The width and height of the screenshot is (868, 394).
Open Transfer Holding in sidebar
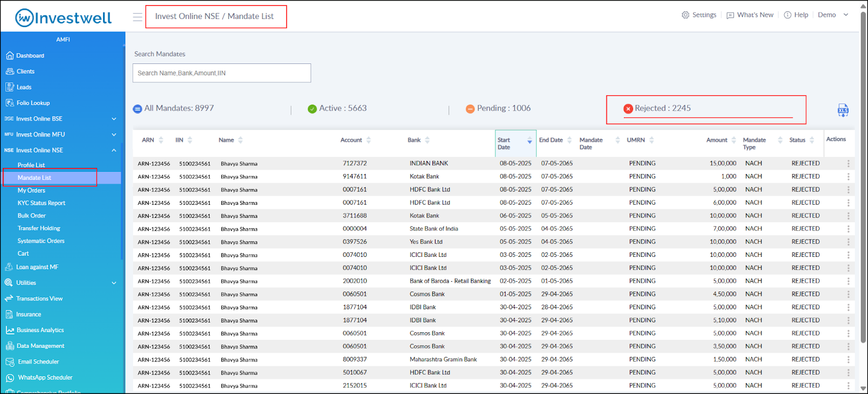click(x=39, y=229)
